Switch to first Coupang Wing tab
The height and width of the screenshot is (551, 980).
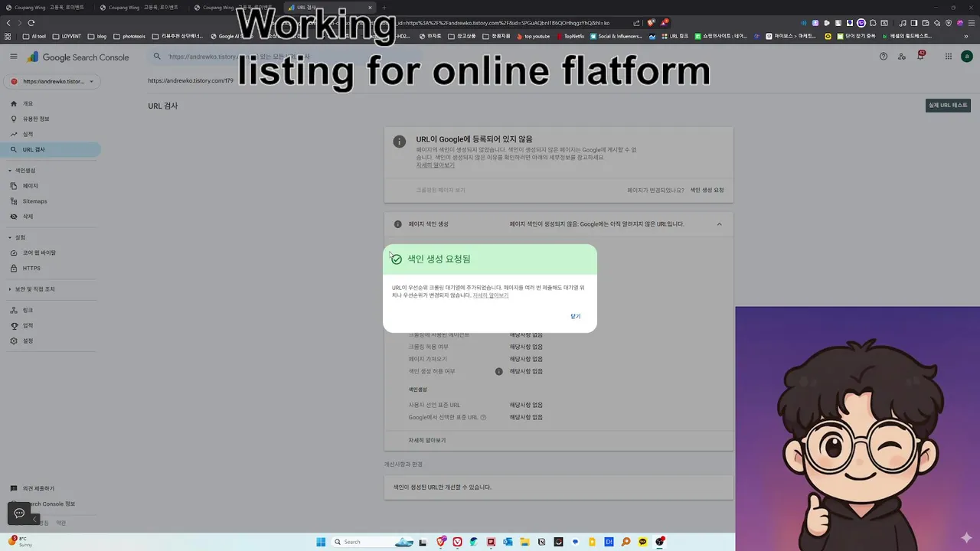[x=46, y=8]
